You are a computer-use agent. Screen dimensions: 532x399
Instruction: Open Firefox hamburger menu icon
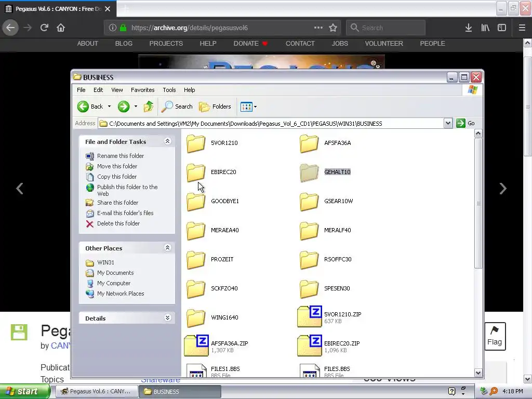point(522,28)
